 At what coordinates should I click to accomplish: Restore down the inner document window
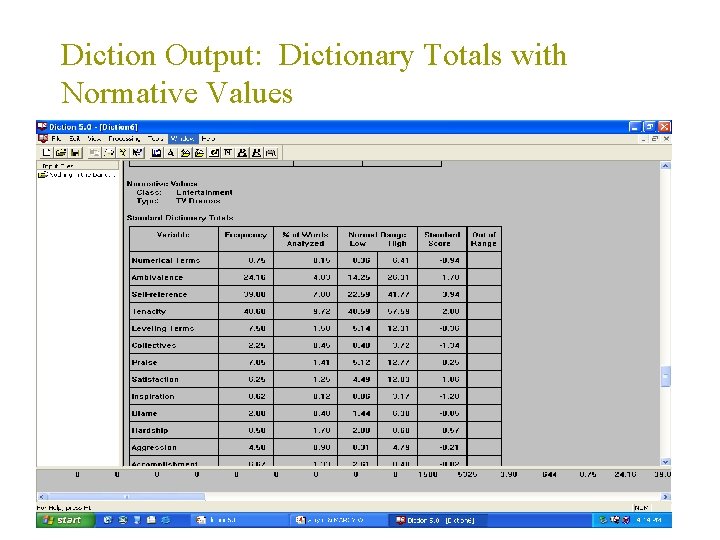pyautogui.click(x=655, y=138)
